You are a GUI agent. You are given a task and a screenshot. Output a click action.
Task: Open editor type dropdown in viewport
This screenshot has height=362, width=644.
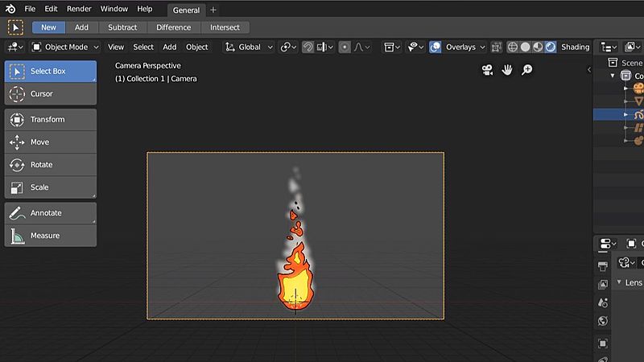coord(15,47)
